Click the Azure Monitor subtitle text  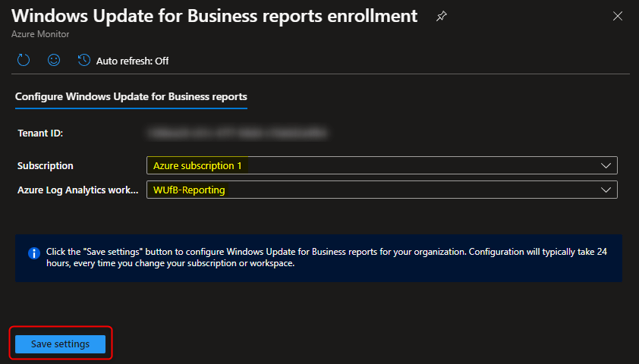[40, 34]
